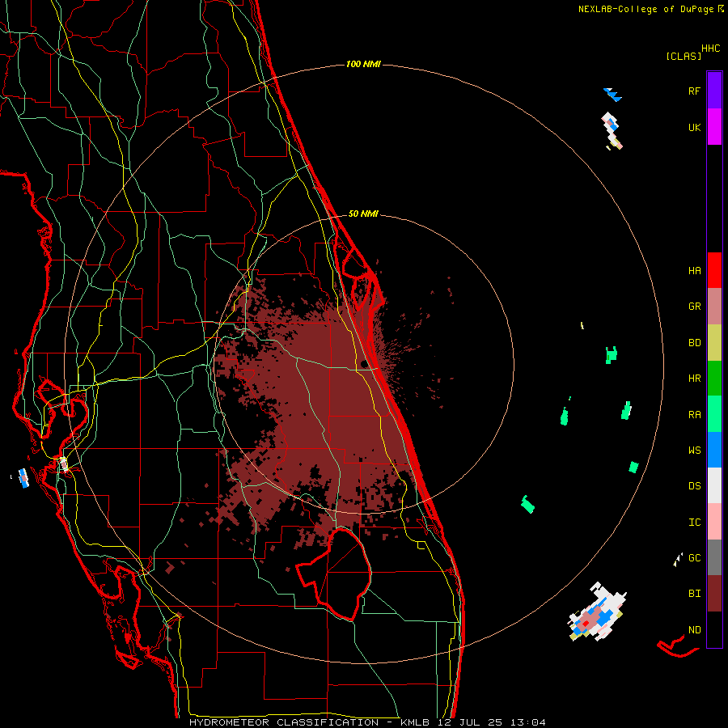The image size is (728, 728).
Task: Click the BI brown legend swatch
Action: tap(714, 594)
